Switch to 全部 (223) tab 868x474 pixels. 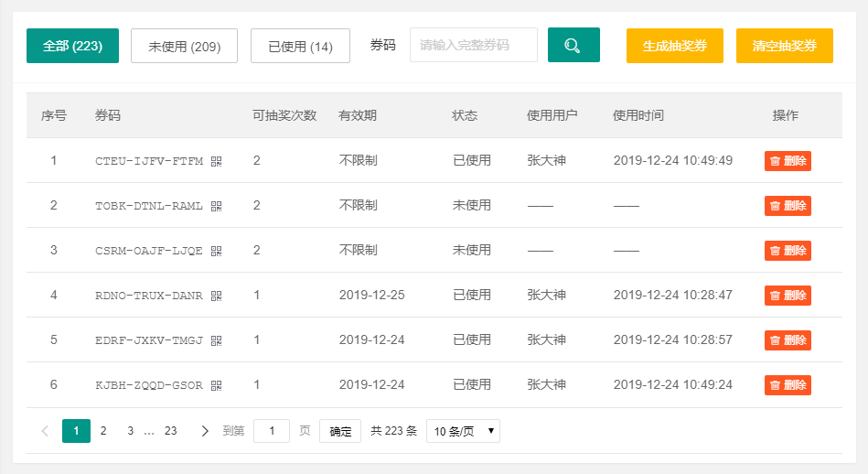[72, 46]
